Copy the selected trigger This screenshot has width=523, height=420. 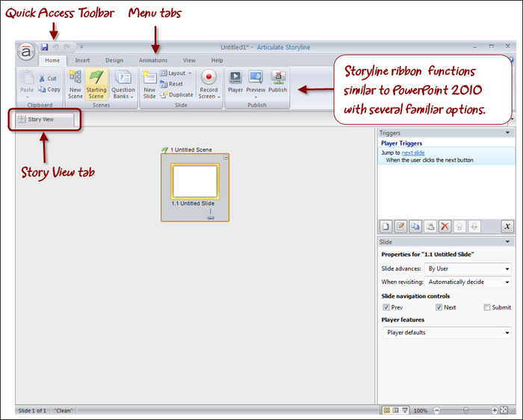pyautogui.click(x=415, y=226)
